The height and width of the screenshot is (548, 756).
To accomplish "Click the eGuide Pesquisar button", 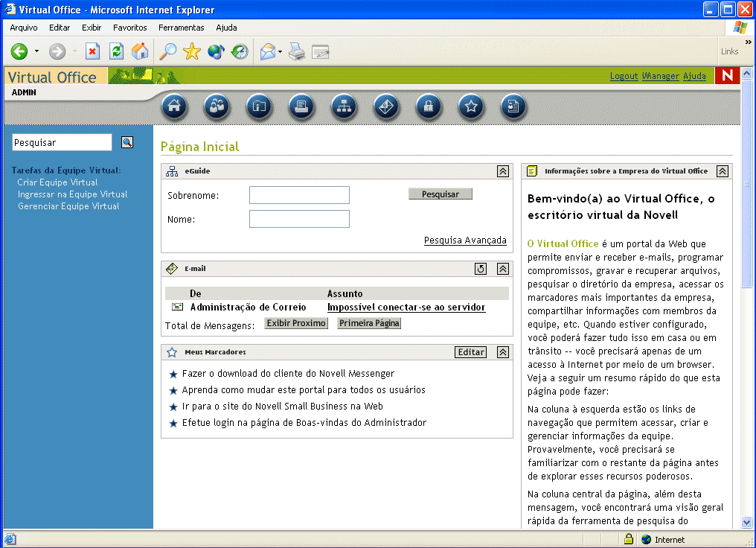I will 441,194.
